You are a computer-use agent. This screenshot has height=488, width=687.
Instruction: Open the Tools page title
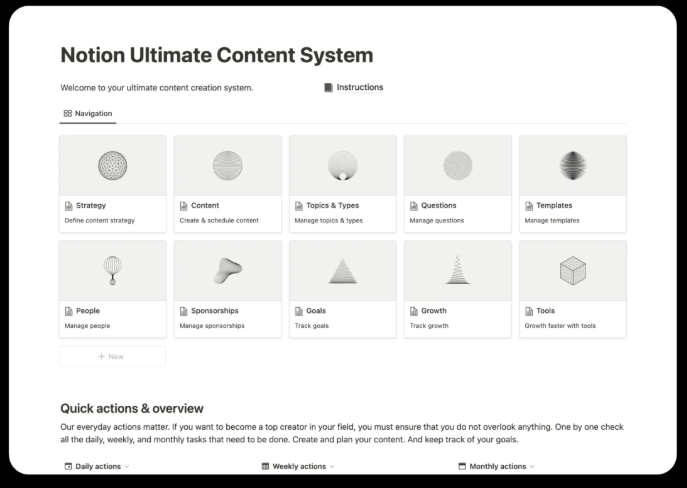click(x=545, y=311)
